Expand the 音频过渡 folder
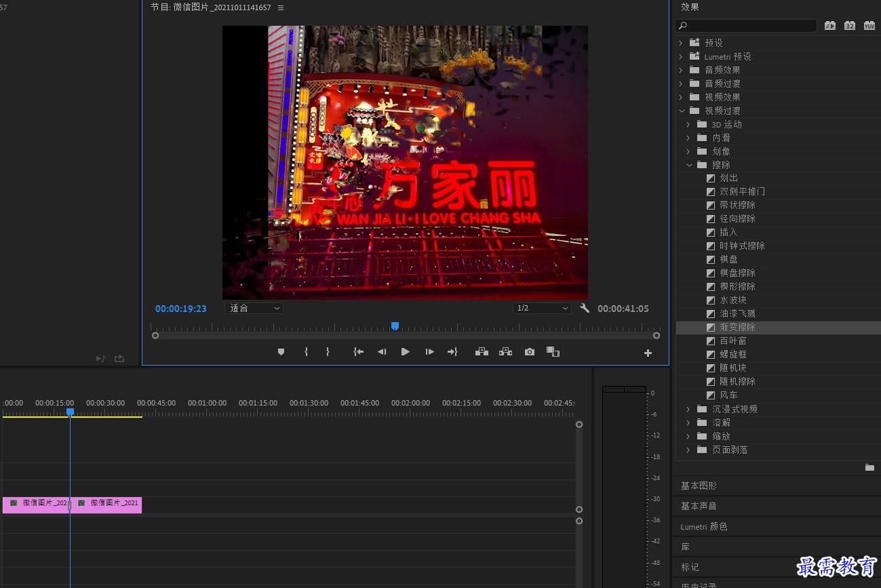 coord(681,83)
